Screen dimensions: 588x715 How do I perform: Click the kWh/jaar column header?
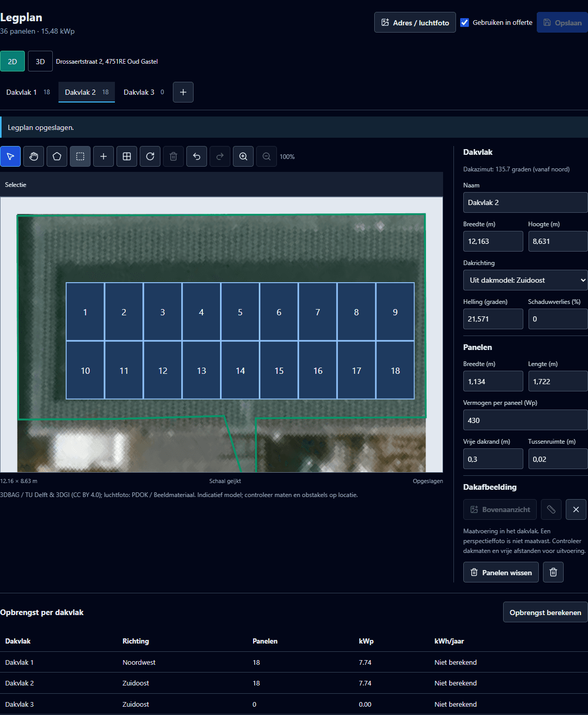[449, 641]
